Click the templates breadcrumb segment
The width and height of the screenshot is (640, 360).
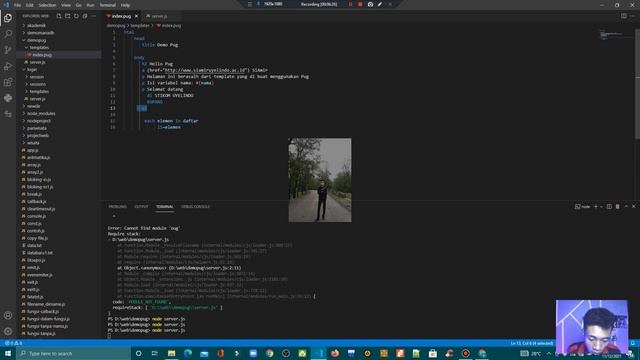140,25
